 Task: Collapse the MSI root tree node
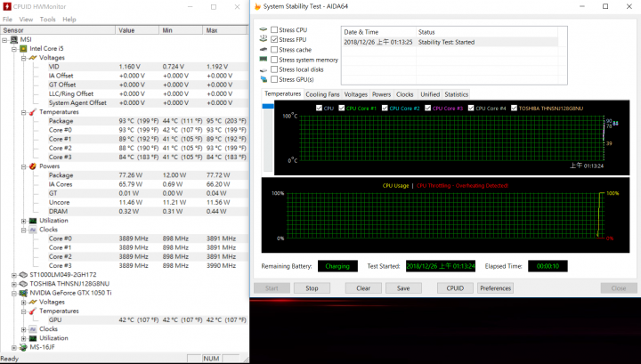(x=5, y=40)
